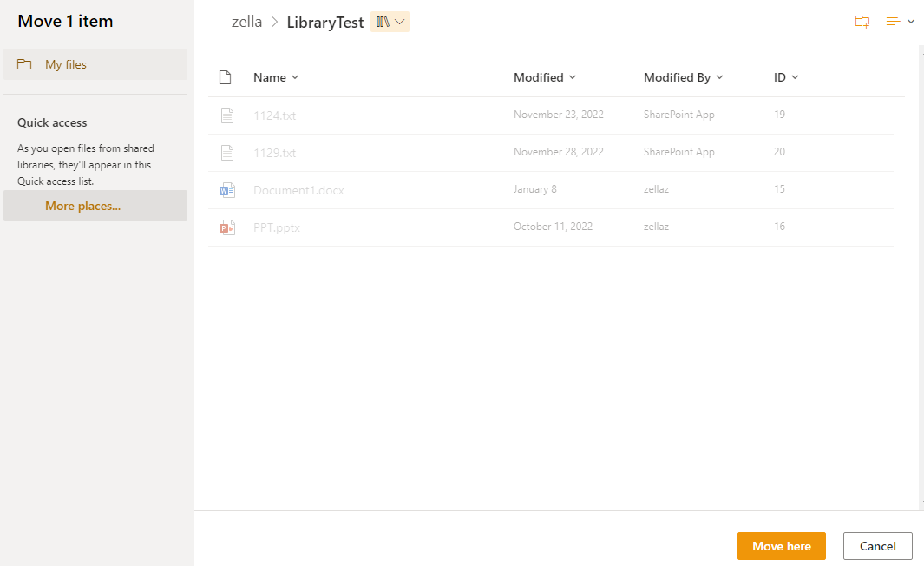Click the text file icon for 1129.txt
The height and width of the screenshot is (566, 924).
pos(226,153)
